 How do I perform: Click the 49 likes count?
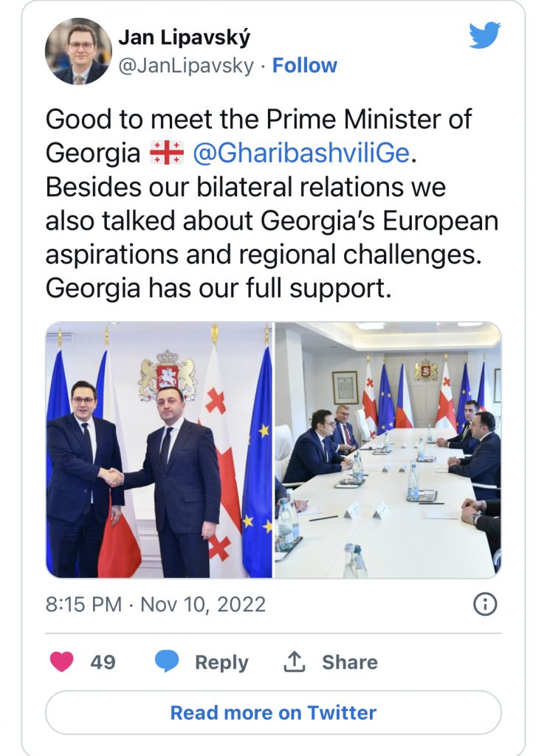coord(103,662)
